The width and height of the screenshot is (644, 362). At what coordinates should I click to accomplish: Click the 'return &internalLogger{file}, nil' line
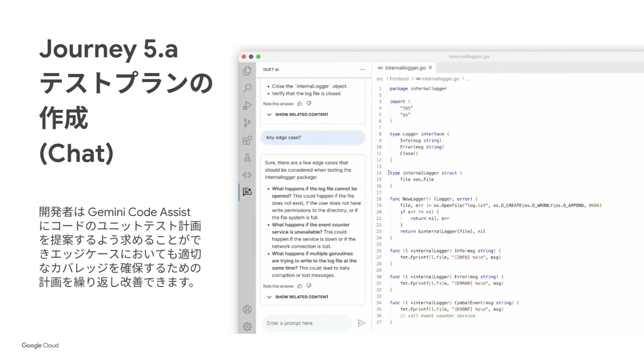pyautogui.click(x=443, y=231)
